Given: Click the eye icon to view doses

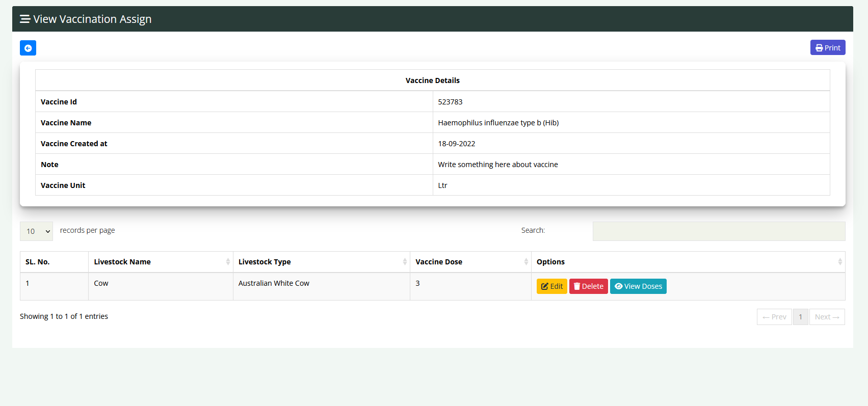Looking at the screenshot, I should point(618,286).
